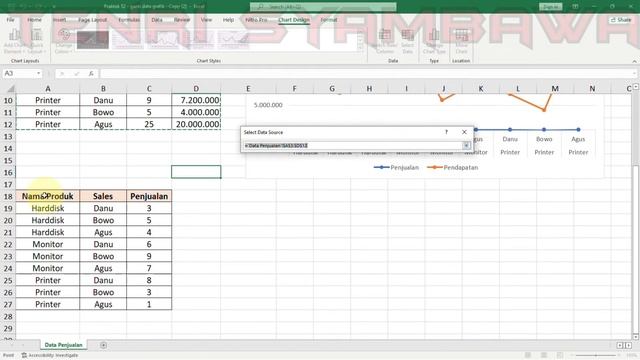The height and width of the screenshot is (360, 640).
Task: Click the Select Data Source help question mark
Action: click(x=446, y=132)
